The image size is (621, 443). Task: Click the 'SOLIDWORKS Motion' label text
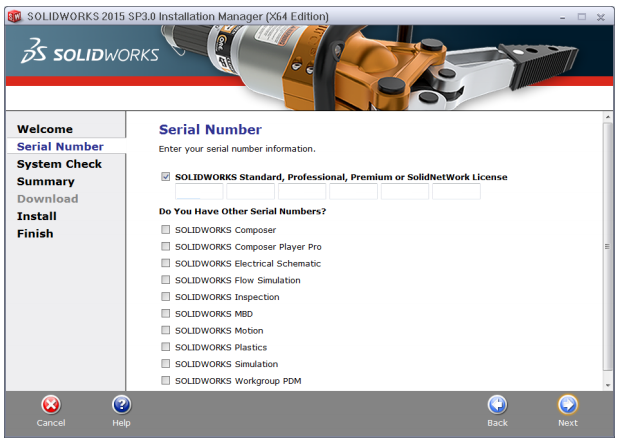(x=219, y=331)
